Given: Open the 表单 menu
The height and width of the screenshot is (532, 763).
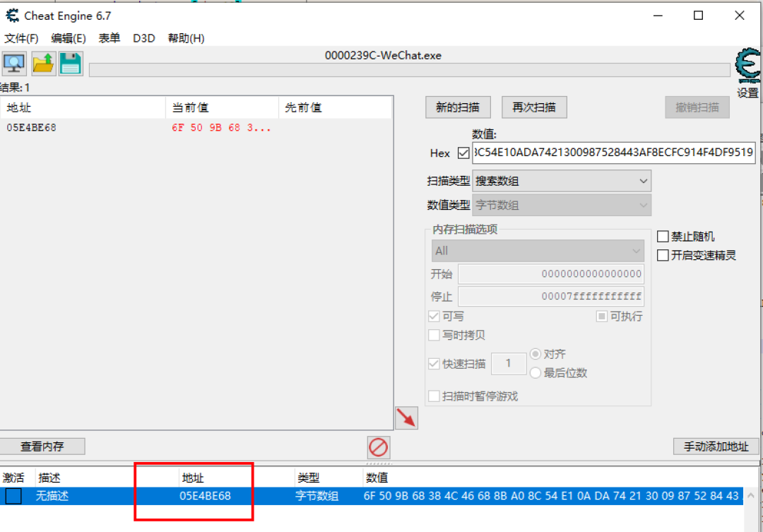Looking at the screenshot, I should 110,38.
